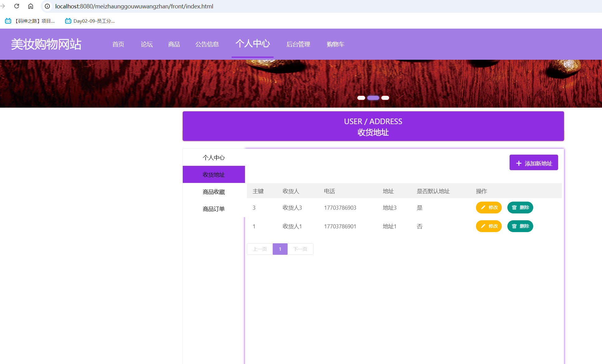602x364 pixels.
Task: Click the browser address bar URL
Action: pos(134,6)
